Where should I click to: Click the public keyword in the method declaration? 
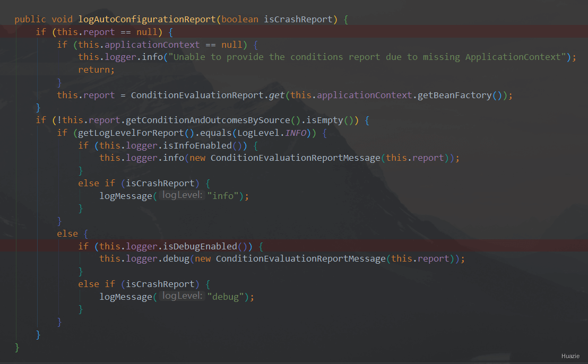pyautogui.click(x=30, y=19)
